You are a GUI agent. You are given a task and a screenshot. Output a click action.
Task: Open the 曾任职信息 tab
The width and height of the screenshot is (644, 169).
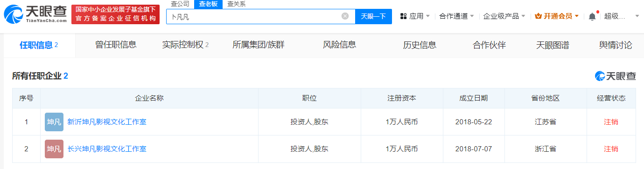tap(116, 45)
